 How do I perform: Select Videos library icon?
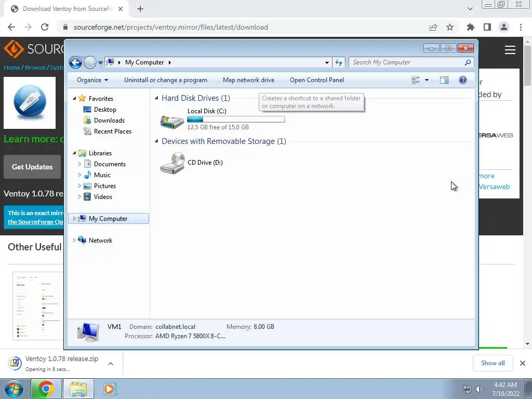[x=87, y=197]
